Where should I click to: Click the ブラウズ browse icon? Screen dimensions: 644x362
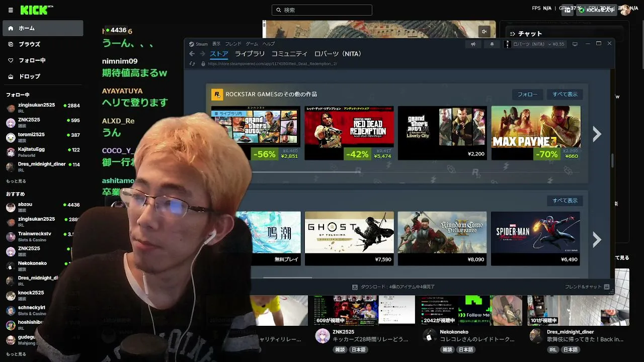(11, 44)
